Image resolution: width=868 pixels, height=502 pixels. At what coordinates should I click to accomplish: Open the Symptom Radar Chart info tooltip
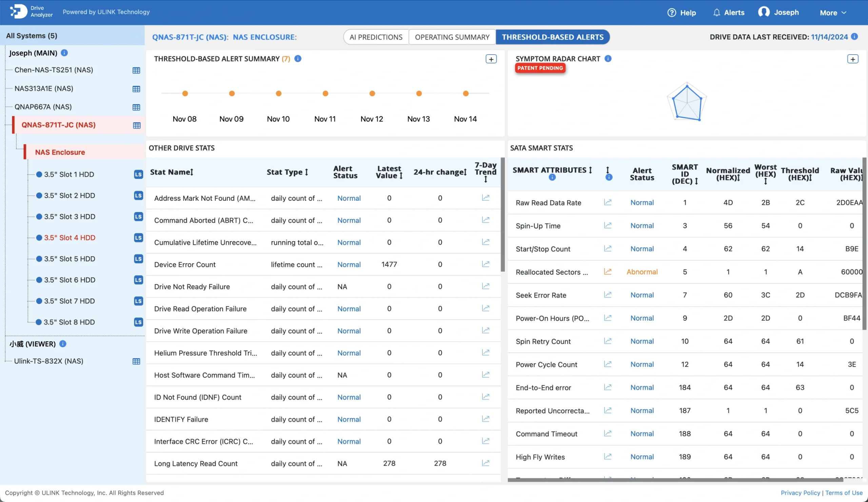click(608, 59)
